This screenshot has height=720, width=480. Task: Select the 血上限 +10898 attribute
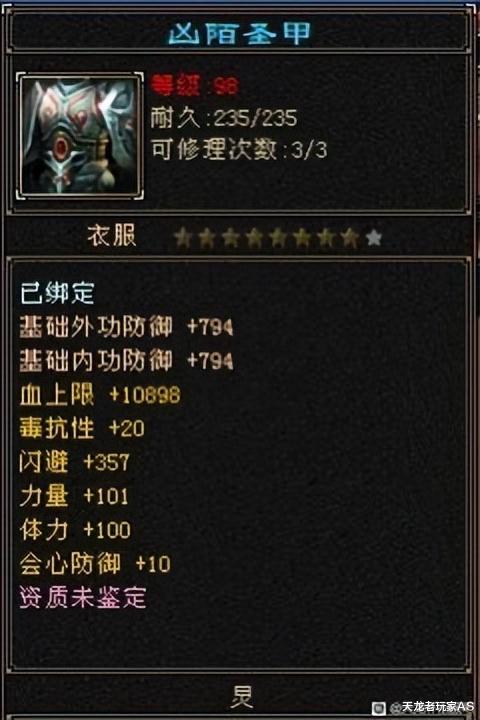(100, 394)
